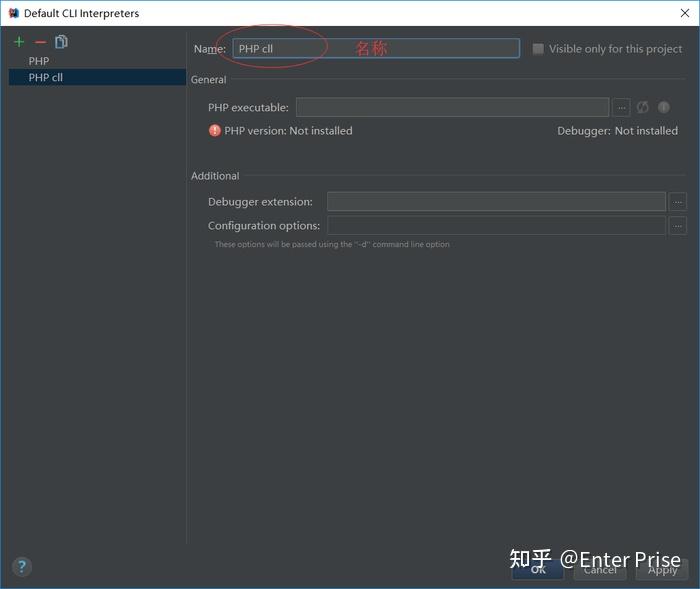Toggle Visible only for this project checkbox
Viewport: 700px width, 589px height.
click(x=538, y=49)
